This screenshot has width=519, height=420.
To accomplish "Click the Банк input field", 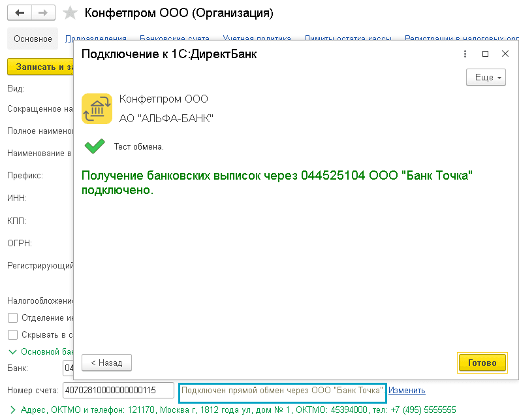I will 68,368.
